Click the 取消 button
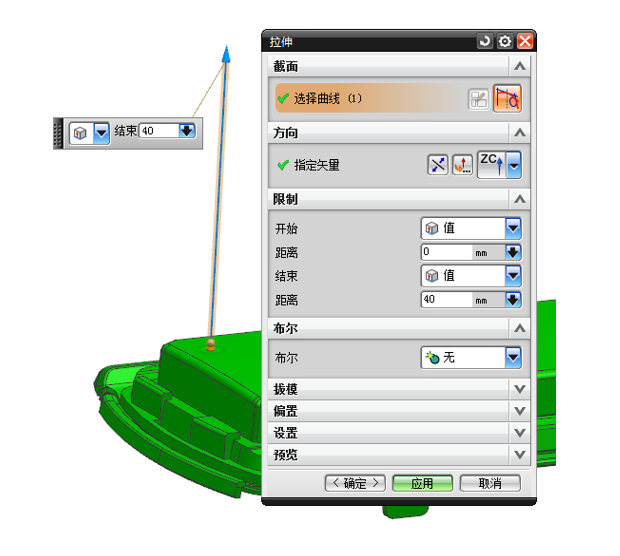Viewport: 620px width, 556px height. pyautogui.click(x=490, y=483)
